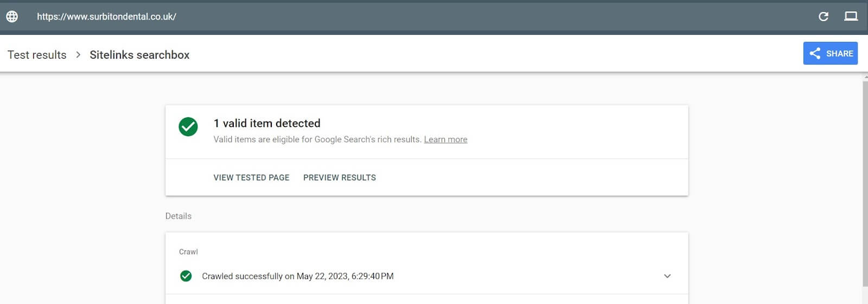Open the Learn more link
The image size is (868, 304).
pyautogui.click(x=445, y=140)
